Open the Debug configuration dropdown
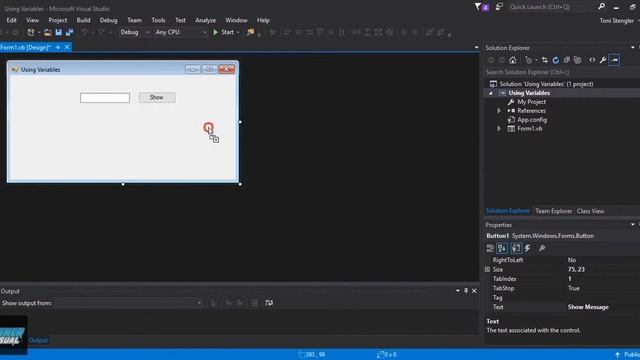Screen dimensions: 640x360 135,32
